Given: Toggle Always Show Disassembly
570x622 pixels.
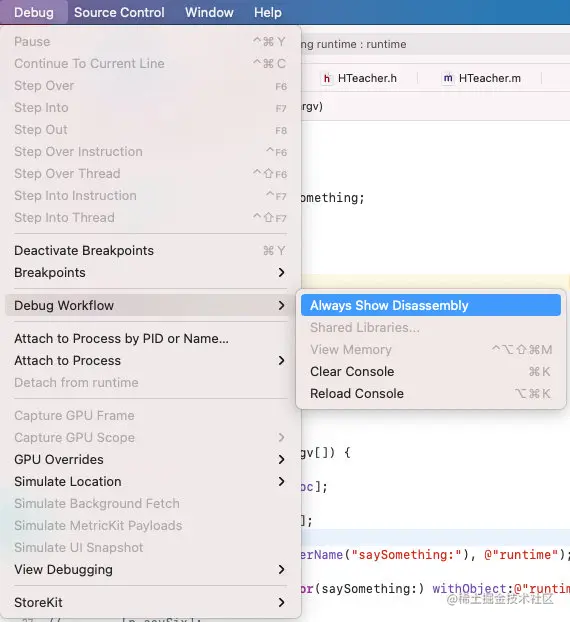Looking at the screenshot, I should point(431,305).
